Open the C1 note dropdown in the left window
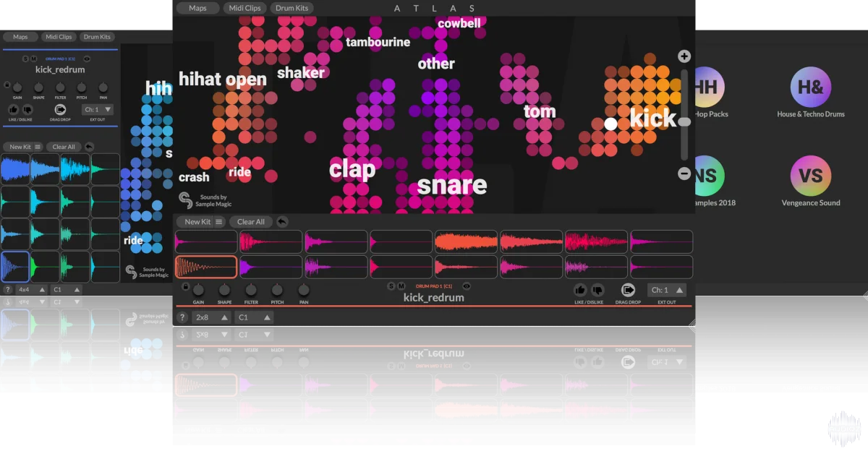Viewport: 868px width, 454px height. [x=67, y=289]
